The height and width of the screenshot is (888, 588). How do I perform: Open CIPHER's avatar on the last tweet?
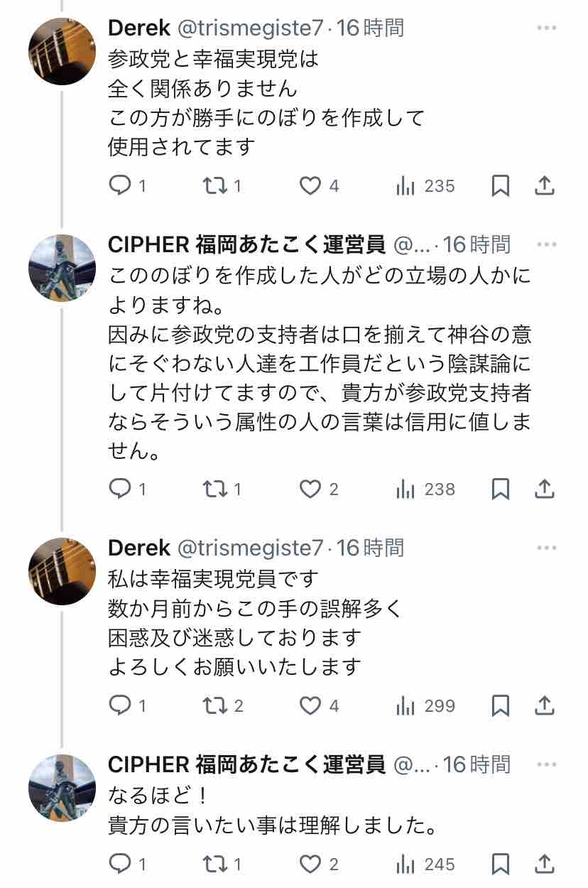tap(62, 787)
